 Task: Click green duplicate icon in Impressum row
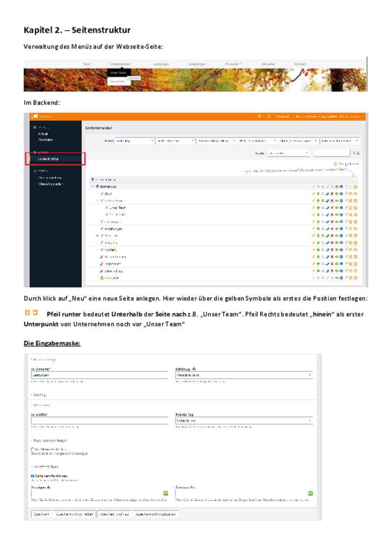click(x=318, y=264)
